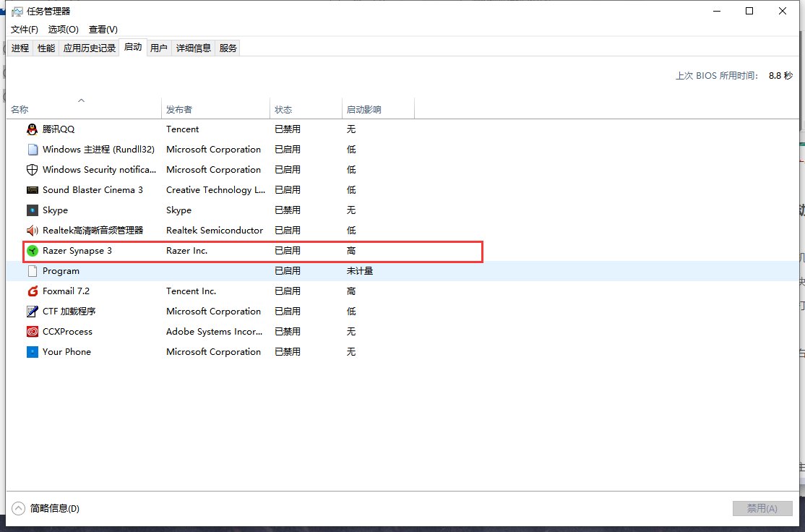Select the Skype startup icon
805x532 pixels.
coord(32,210)
